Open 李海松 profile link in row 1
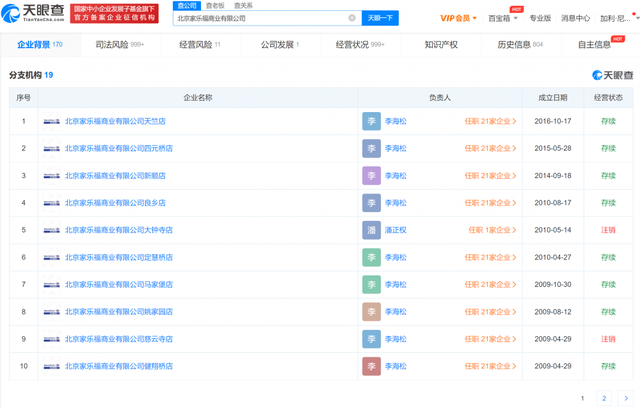Image resolution: width=640 pixels, height=408 pixels. [x=396, y=121]
